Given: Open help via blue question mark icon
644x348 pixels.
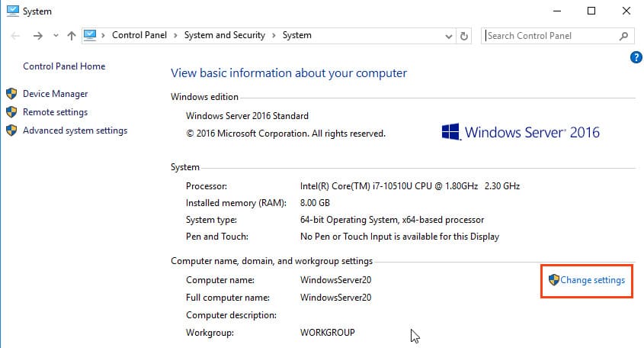Looking at the screenshot, I should [x=636, y=57].
